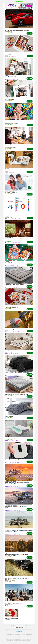The width and height of the screenshot is (38, 644).
Task: Open the 'Mach das neue Jahr an' banner
Action: 19,6
